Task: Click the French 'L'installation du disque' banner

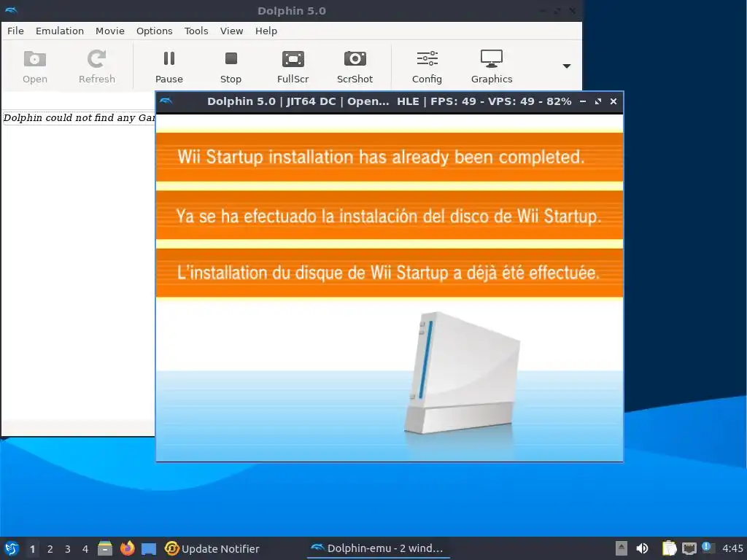Action: pyautogui.click(x=390, y=273)
